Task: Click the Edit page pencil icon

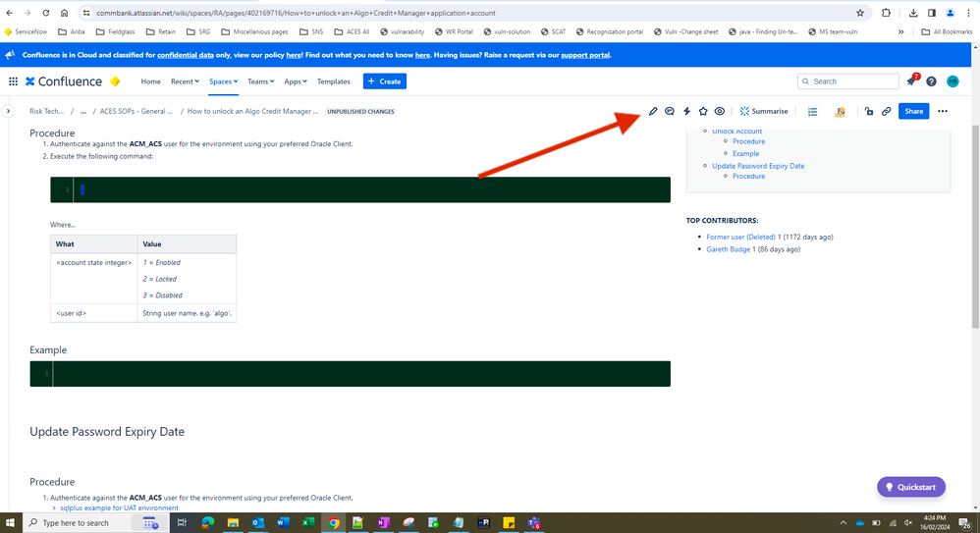Action: tap(652, 111)
